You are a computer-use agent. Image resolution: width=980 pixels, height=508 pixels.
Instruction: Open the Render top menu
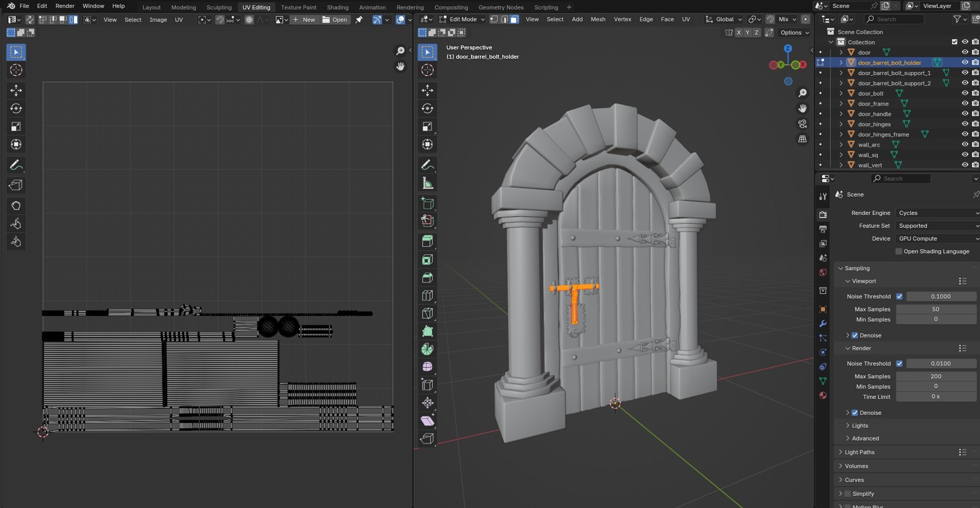click(x=65, y=6)
